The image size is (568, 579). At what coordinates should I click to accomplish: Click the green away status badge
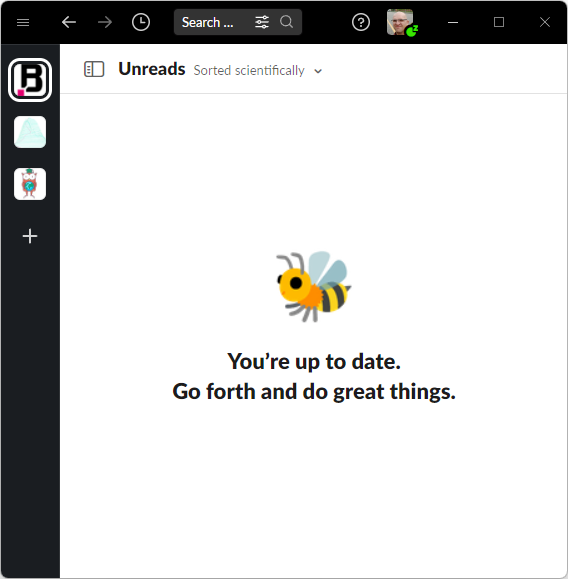[412, 31]
